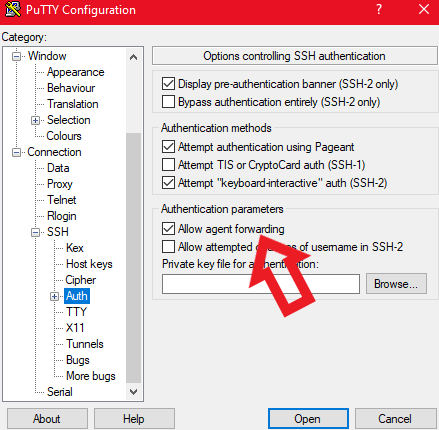Viewport: 439px width, 430px height.
Task: Click the question mark help icon
Action: click(x=379, y=9)
